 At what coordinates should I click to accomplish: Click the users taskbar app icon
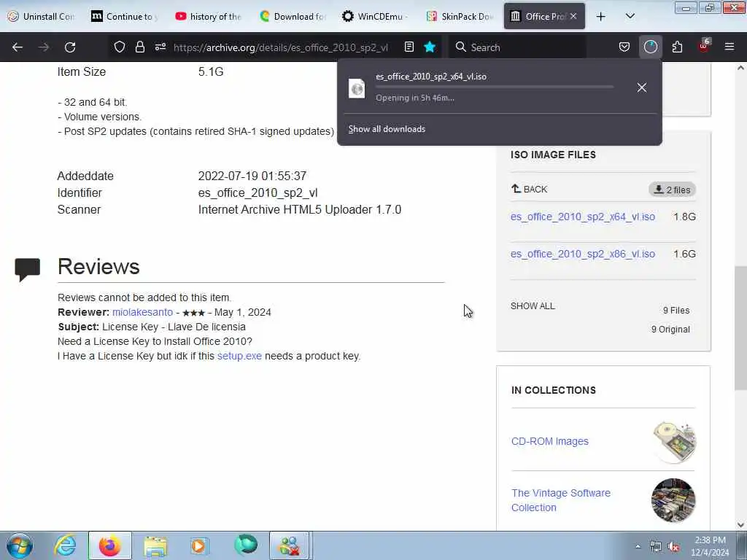[x=290, y=545]
